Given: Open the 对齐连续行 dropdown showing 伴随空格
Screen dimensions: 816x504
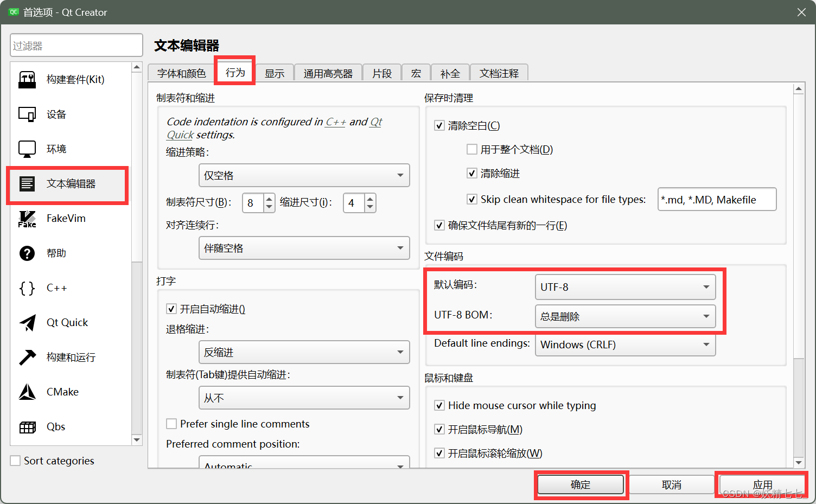Looking at the screenshot, I should pyautogui.click(x=304, y=248).
